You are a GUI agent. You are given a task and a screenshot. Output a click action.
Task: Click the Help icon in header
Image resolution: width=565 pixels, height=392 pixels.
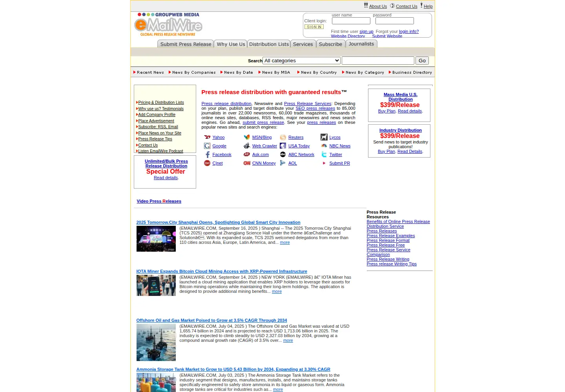[421, 5]
